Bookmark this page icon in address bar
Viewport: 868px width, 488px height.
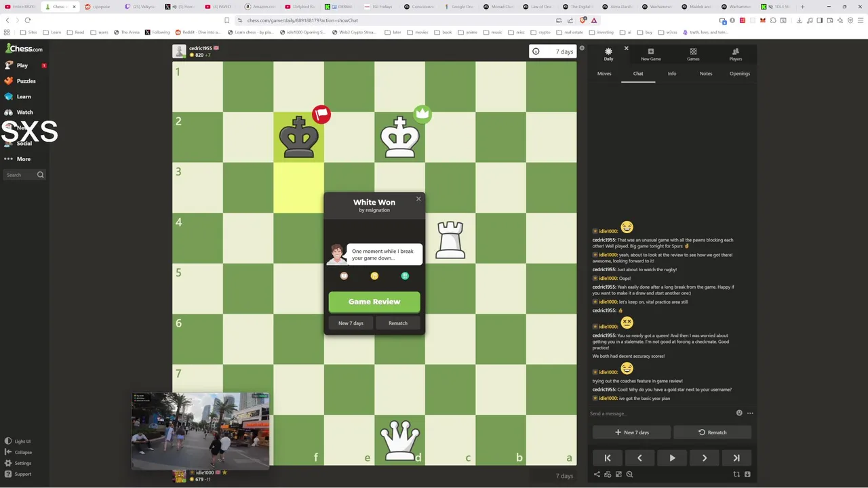click(x=226, y=20)
